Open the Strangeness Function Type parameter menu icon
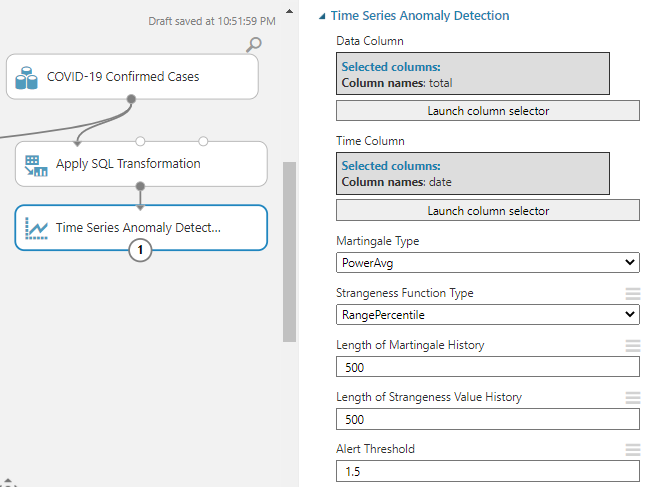654x487 pixels. 632,294
